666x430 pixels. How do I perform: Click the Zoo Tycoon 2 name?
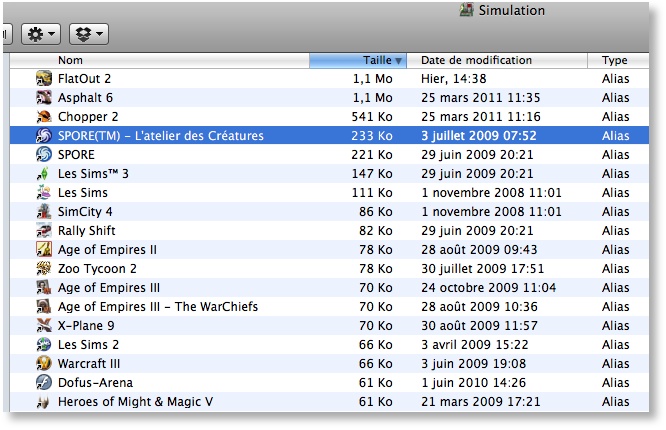[97, 269]
